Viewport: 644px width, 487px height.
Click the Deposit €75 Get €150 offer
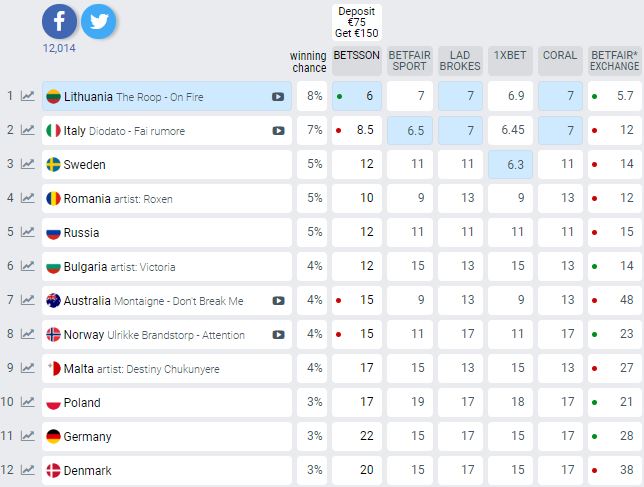pos(356,20)
